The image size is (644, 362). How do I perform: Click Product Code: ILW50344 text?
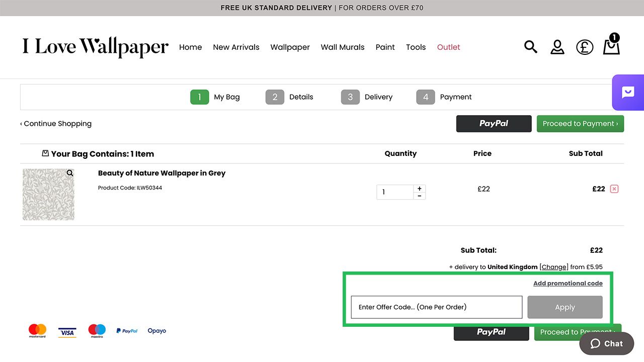130,188
